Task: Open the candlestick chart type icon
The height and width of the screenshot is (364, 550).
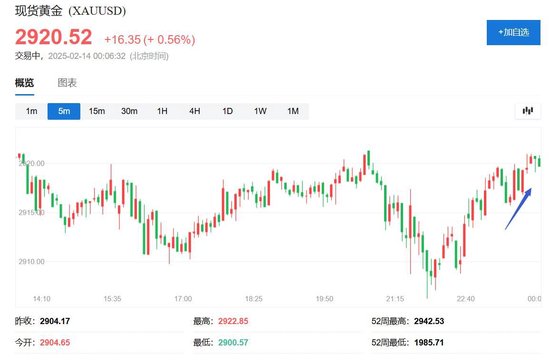Action: point(528,111)
